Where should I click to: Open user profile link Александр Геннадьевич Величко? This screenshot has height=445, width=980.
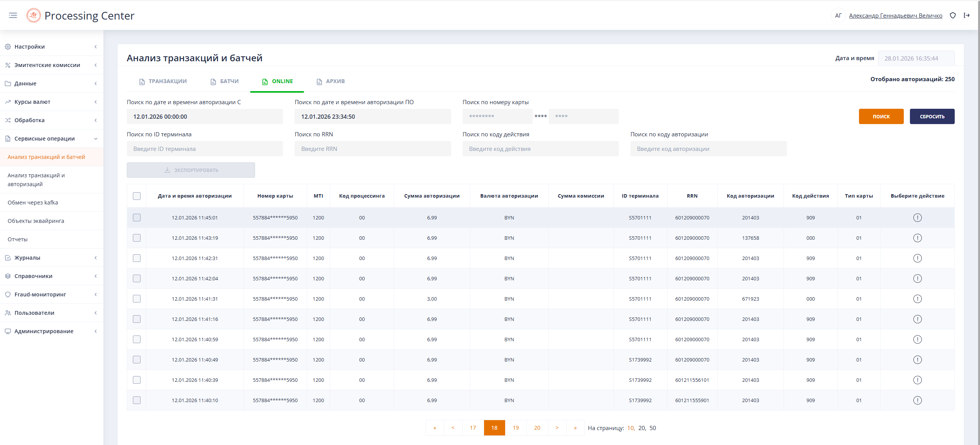click(895, 16)
